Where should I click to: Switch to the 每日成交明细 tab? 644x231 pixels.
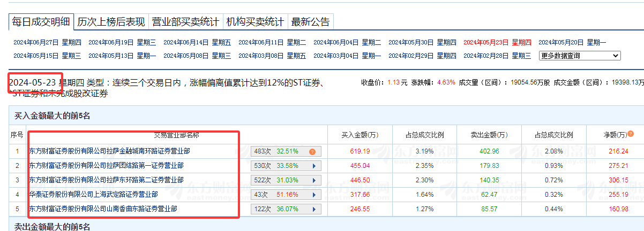coord(41,22)
